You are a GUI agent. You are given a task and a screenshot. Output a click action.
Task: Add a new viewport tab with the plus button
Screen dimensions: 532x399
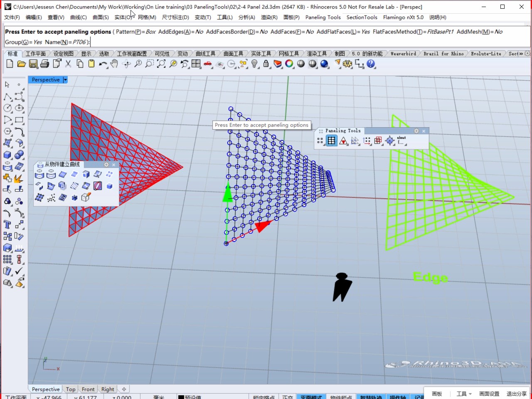(x=124, y=389)
